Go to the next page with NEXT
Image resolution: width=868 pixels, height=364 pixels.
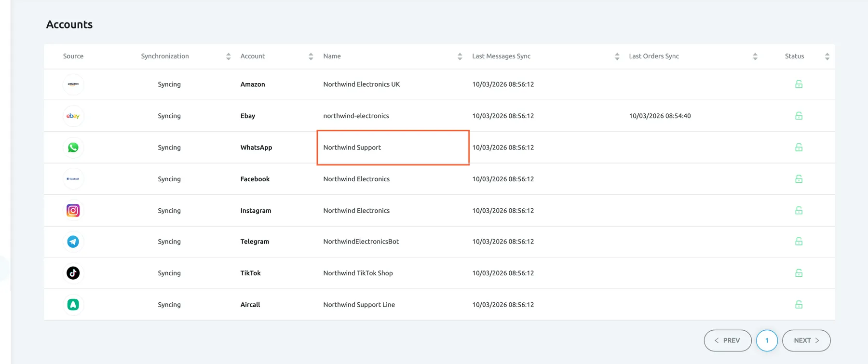[806, 340]
